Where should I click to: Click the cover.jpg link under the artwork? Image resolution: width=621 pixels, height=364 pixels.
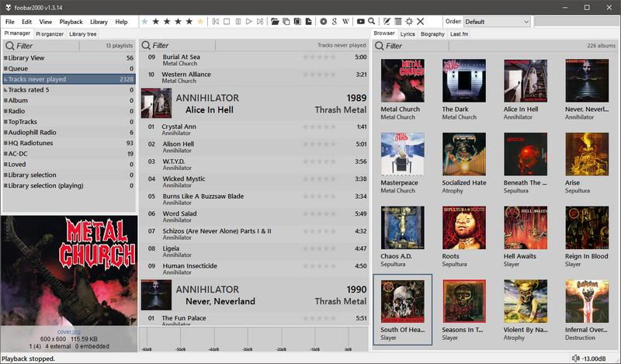pyautogui.click(x=69, y=332)
